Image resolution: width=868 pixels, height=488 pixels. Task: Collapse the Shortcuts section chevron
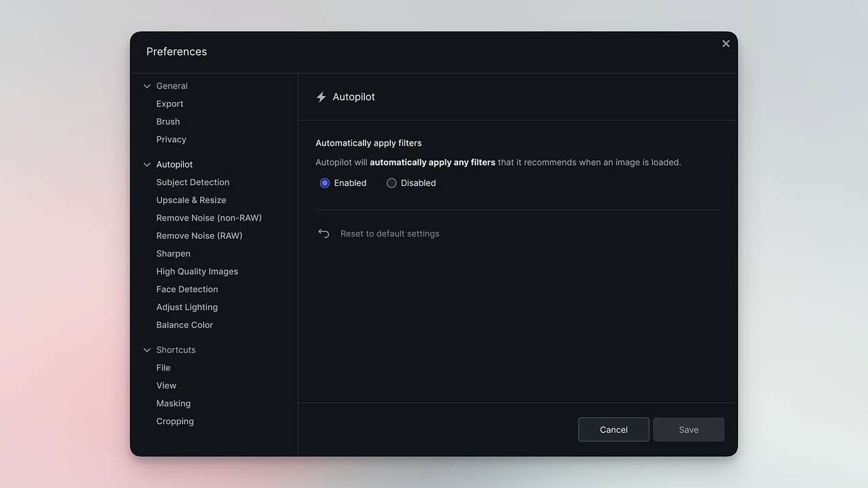tap(147, 349)
